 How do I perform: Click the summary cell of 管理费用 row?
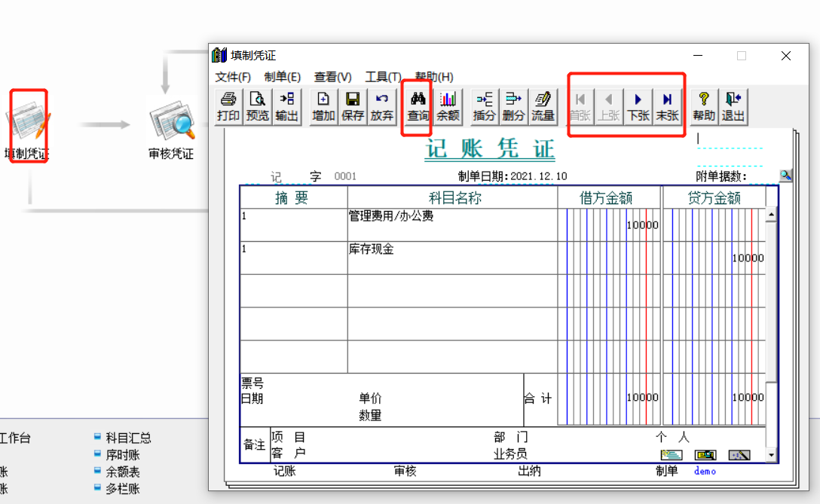pyautogui.click(x=293, y=225)
